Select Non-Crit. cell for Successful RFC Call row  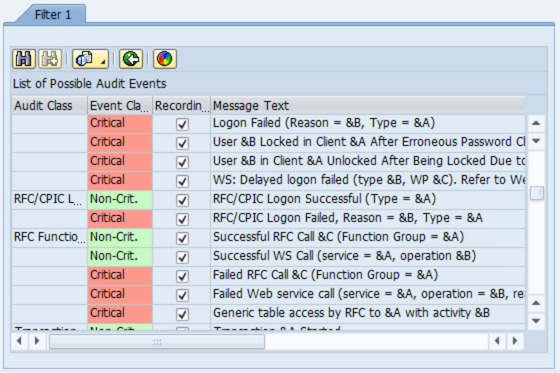click(x=120, y=237)
